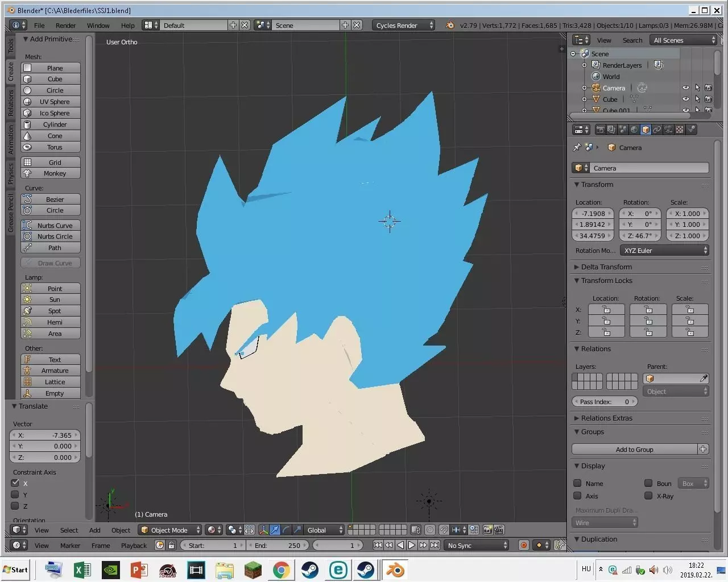Add a Sun lamp
The height and width of the screenshot is (582, 728).
coord(51,300)
